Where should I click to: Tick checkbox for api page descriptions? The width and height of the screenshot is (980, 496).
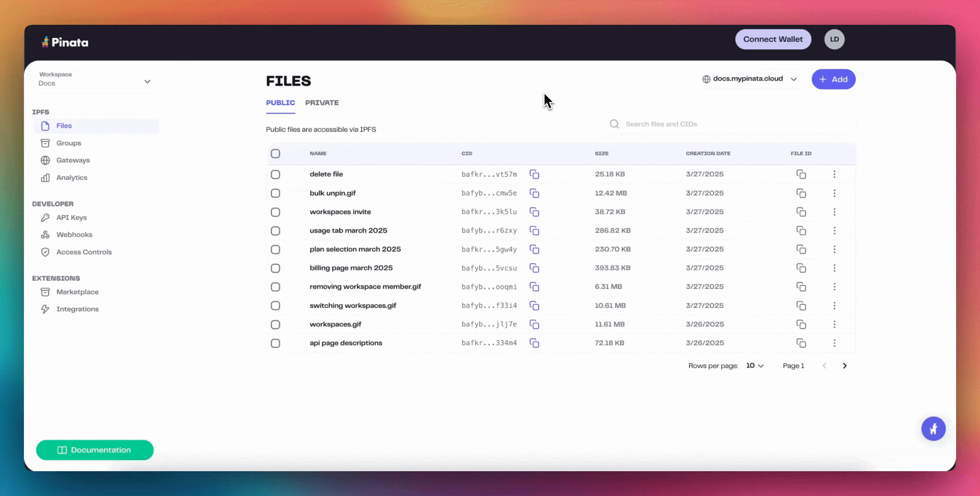pyautogui.click(x=275, y=344)
